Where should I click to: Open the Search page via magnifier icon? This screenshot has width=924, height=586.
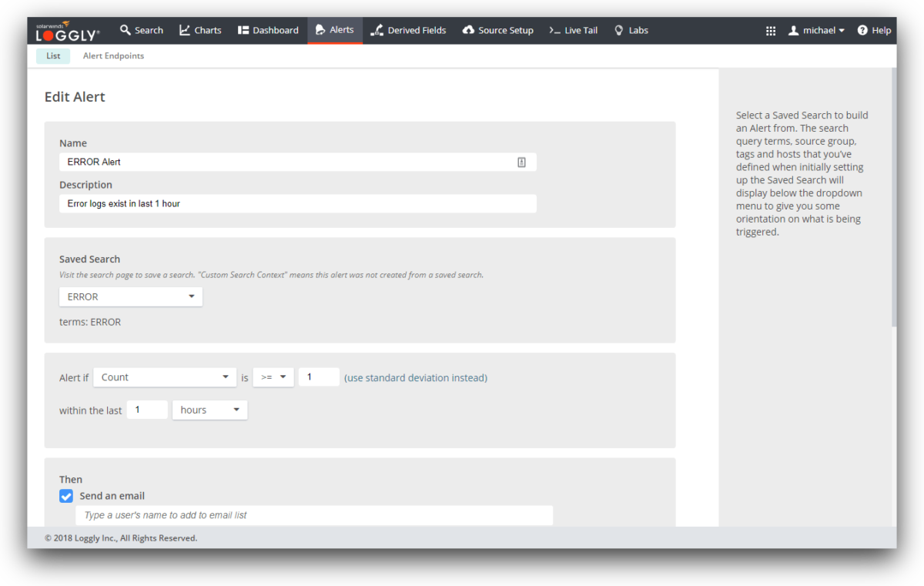click(x=126, y=30)
